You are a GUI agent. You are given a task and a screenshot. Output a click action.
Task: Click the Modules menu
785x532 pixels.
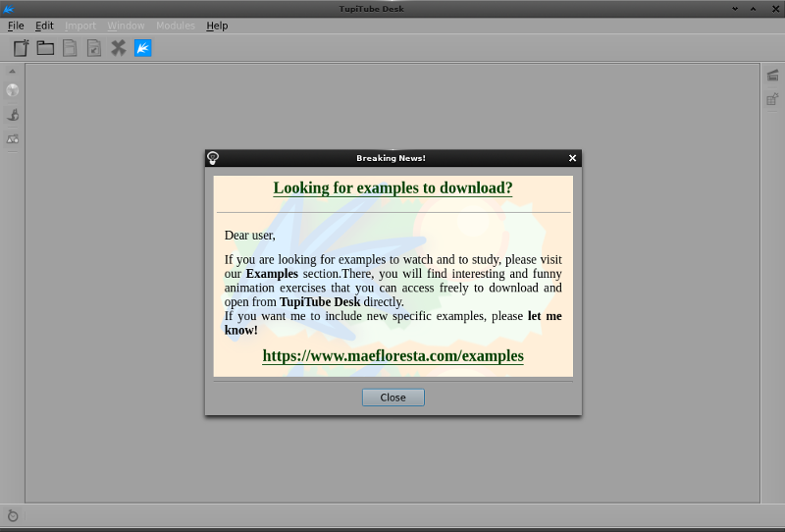point(176,26)
